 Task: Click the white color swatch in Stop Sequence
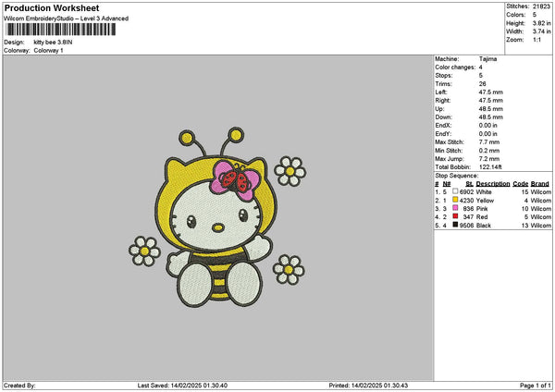[455, 191]
